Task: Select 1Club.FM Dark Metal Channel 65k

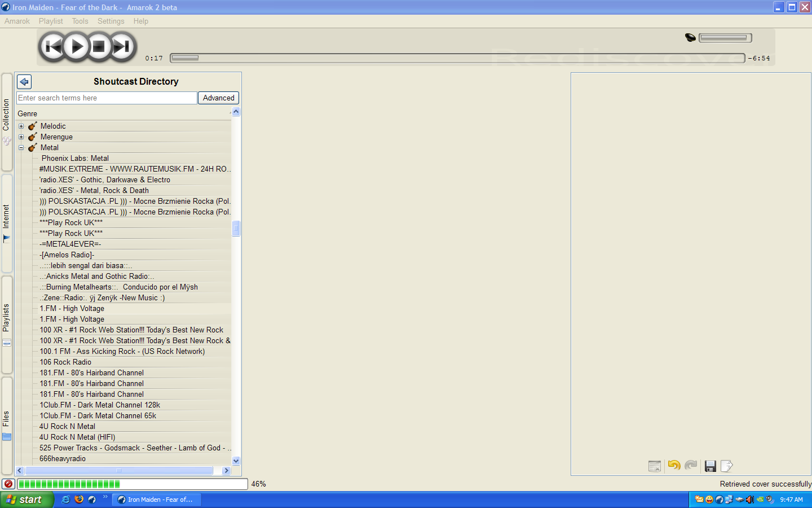Action: (x=98, y=415)
